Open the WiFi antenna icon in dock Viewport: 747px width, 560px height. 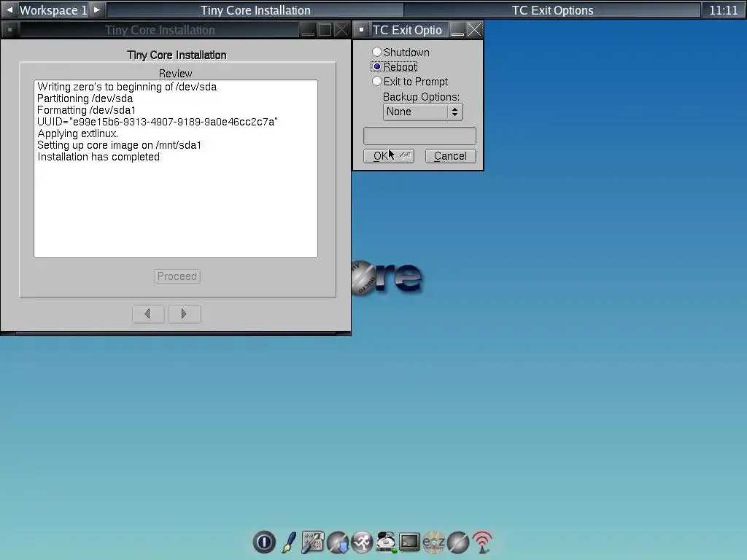(x=483, y=542)
